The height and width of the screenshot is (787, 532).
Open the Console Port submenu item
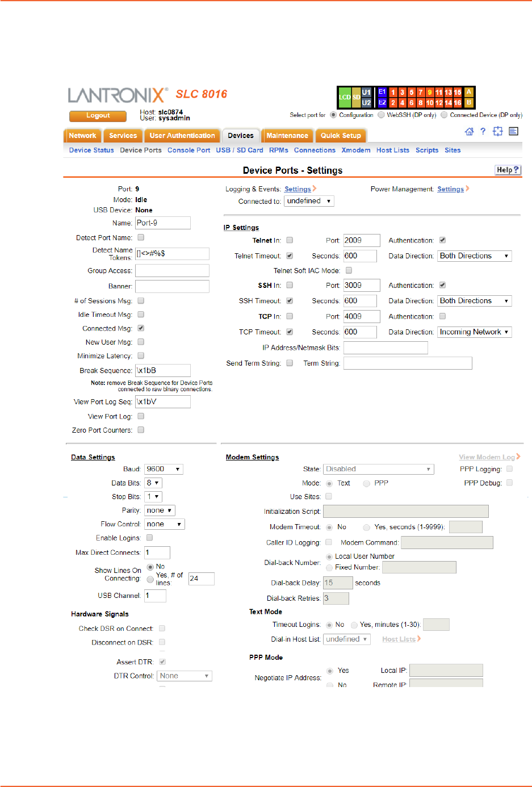coord(188,150)
